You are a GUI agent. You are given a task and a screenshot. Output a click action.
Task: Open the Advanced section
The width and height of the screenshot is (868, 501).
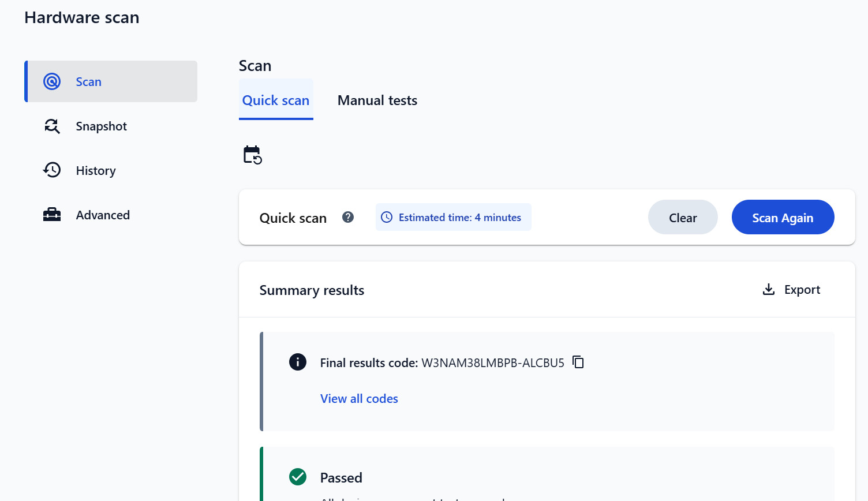coord(103,215)
